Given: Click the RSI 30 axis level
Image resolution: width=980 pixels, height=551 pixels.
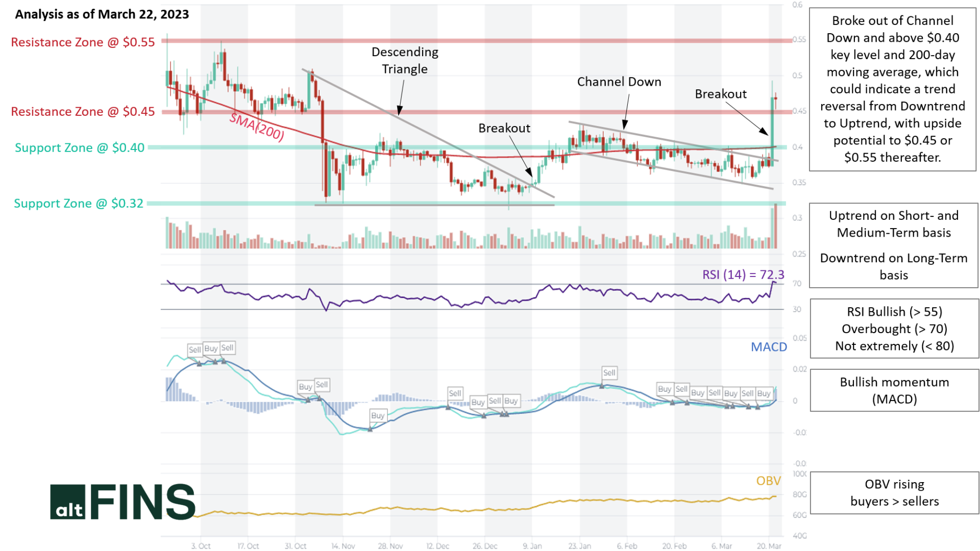Looking at the screenshot, I should (x=797, y=310).
